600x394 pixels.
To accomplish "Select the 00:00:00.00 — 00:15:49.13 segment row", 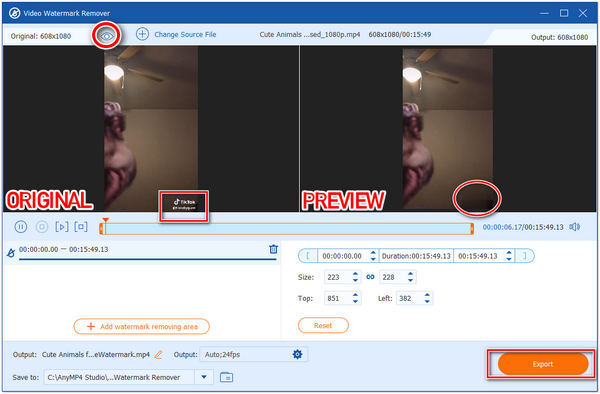I will click(x=142, y=252).
